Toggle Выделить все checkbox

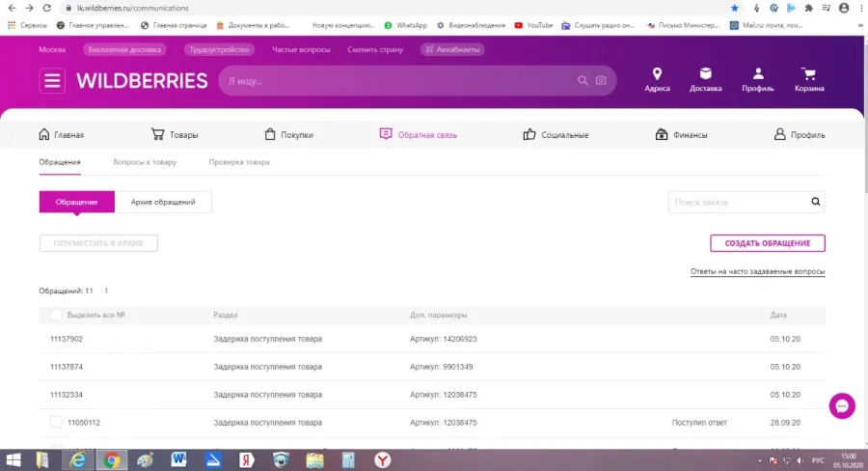(x=56, y=315)
